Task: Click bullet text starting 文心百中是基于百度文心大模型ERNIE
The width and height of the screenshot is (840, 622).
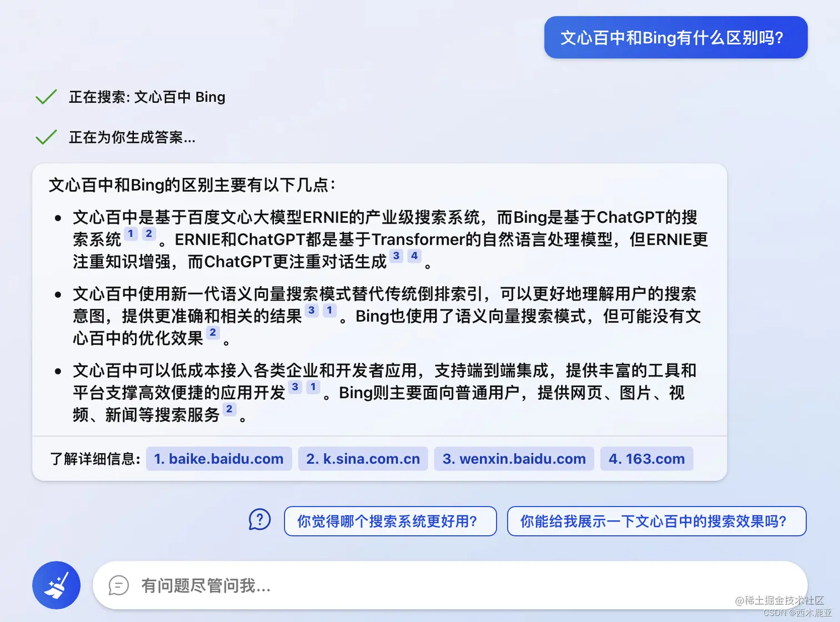Action: point(390,239)
